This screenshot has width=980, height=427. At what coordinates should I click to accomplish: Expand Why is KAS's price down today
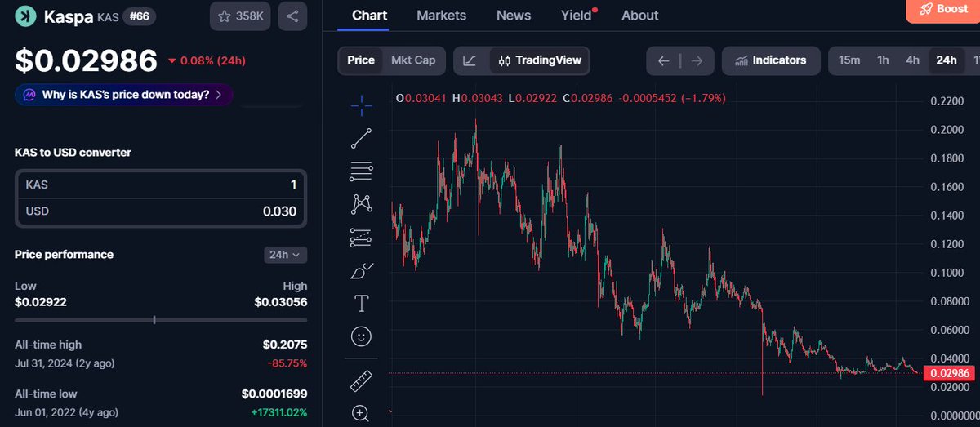pos(124,95)
